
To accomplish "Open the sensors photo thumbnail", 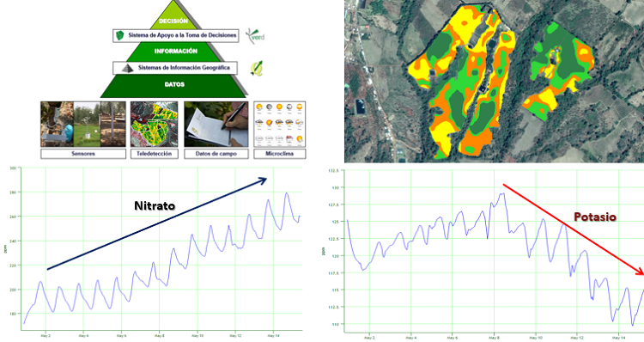I will (83, 124).
